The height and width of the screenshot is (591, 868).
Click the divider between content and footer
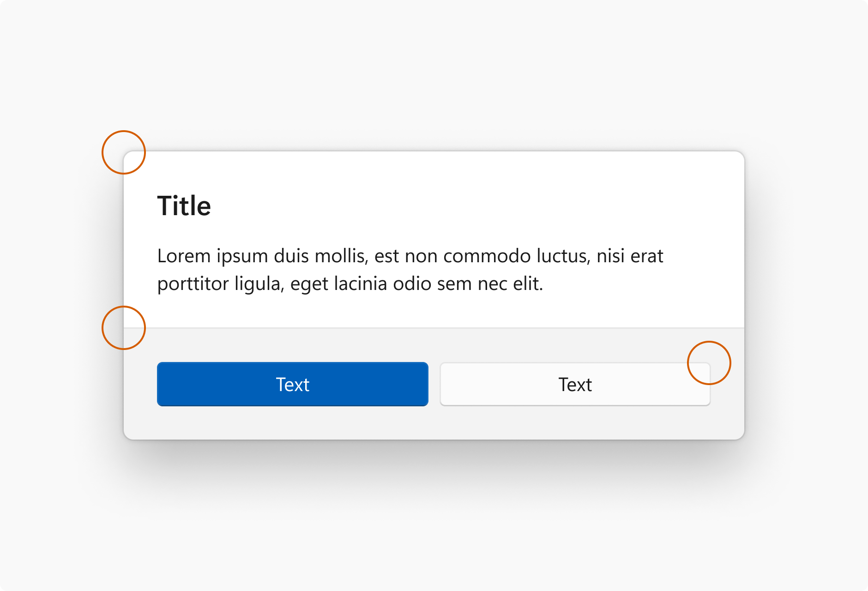[434, 327]
